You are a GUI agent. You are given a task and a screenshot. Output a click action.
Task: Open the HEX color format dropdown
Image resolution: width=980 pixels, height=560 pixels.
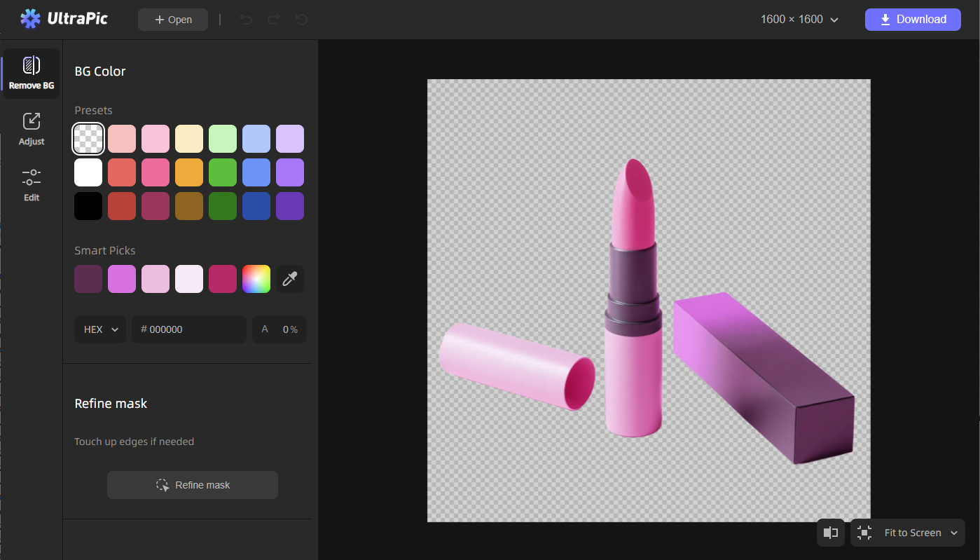[x=100, y=329]
